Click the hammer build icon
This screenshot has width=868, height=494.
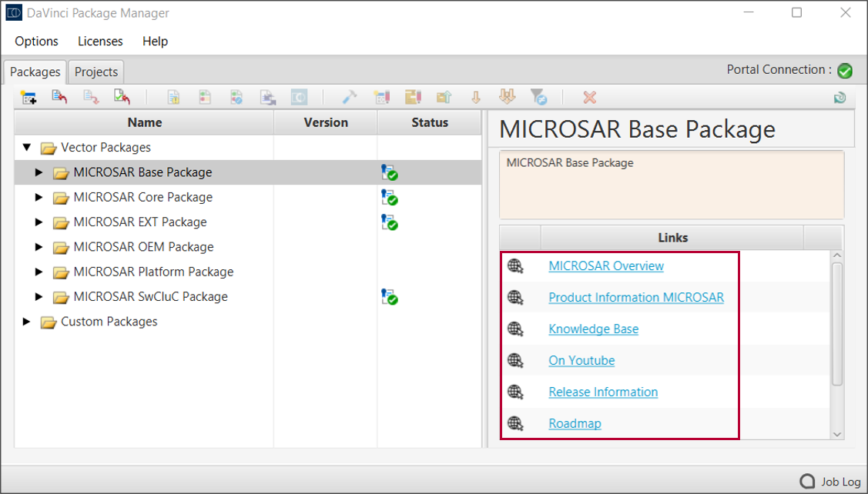350,98
